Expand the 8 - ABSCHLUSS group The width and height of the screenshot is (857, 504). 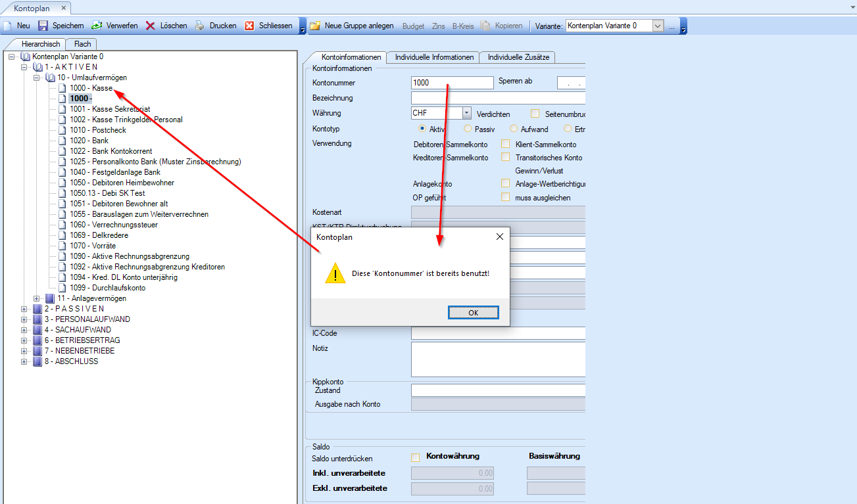pos(25,361)
